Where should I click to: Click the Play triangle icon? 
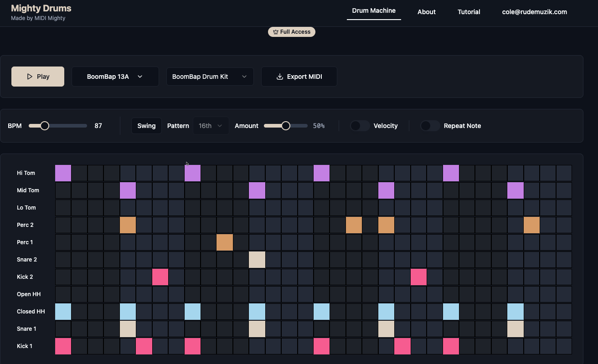coord(30,77)
